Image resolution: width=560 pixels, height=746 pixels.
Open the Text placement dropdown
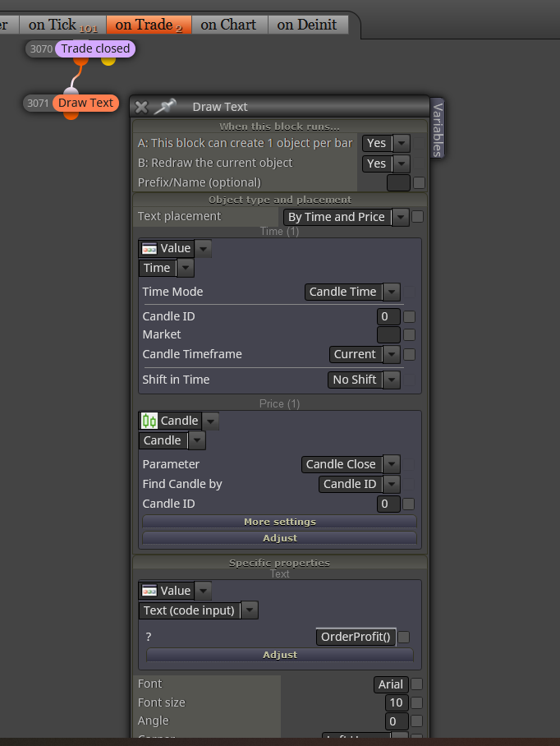(x=401, y=217)
